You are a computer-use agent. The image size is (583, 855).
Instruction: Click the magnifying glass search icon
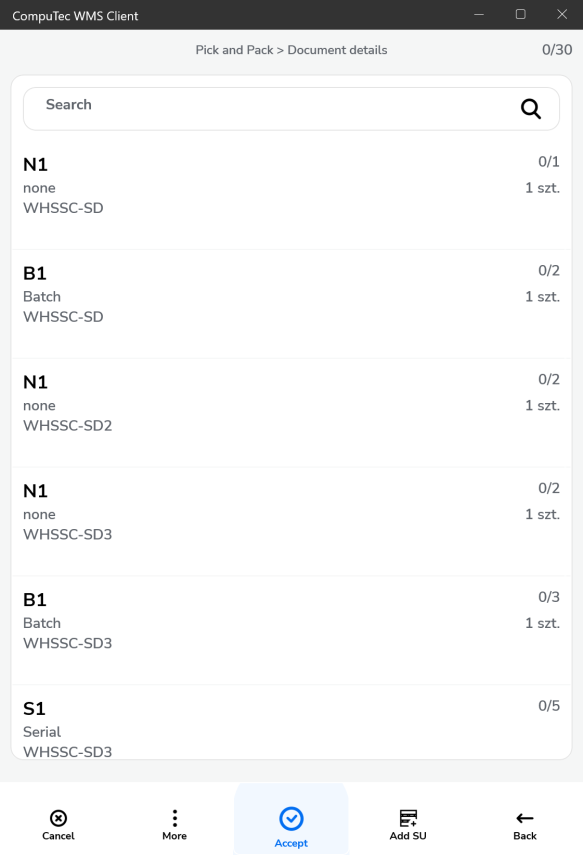531,109
